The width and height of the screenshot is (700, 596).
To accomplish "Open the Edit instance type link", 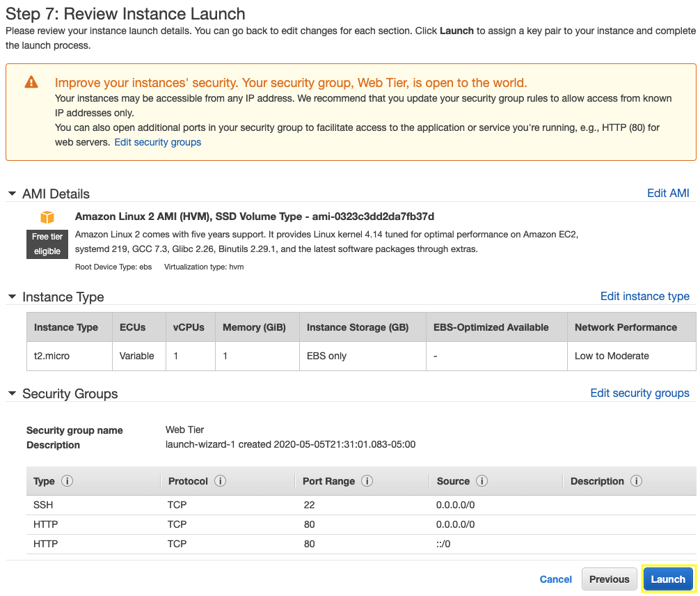I will [644, 296].
